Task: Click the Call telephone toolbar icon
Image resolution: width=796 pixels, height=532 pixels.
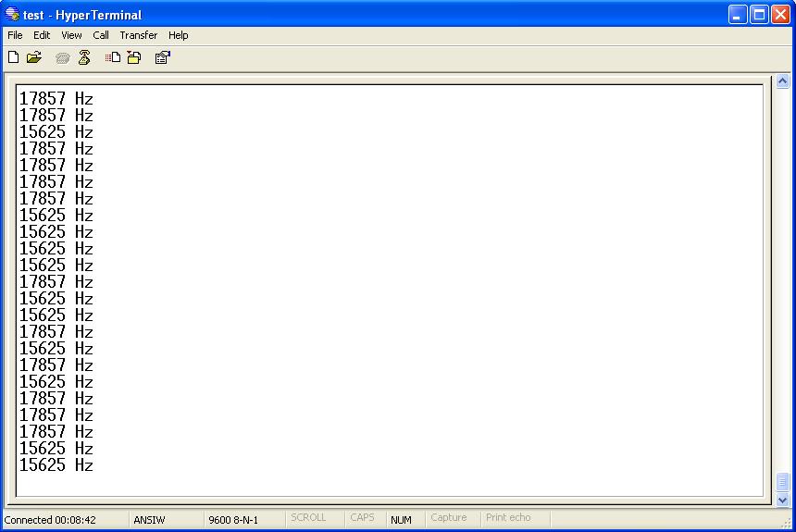Action: tap(62, 58)
